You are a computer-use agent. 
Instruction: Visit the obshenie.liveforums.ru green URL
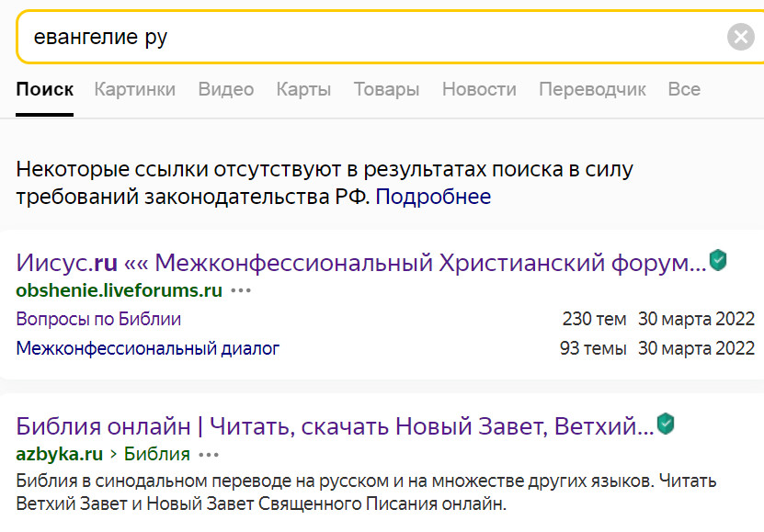coord(120,290)
